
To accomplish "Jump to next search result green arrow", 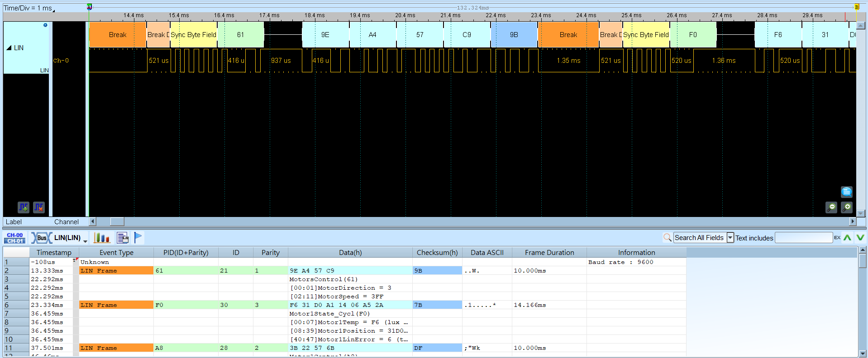I will pos(860,238).
